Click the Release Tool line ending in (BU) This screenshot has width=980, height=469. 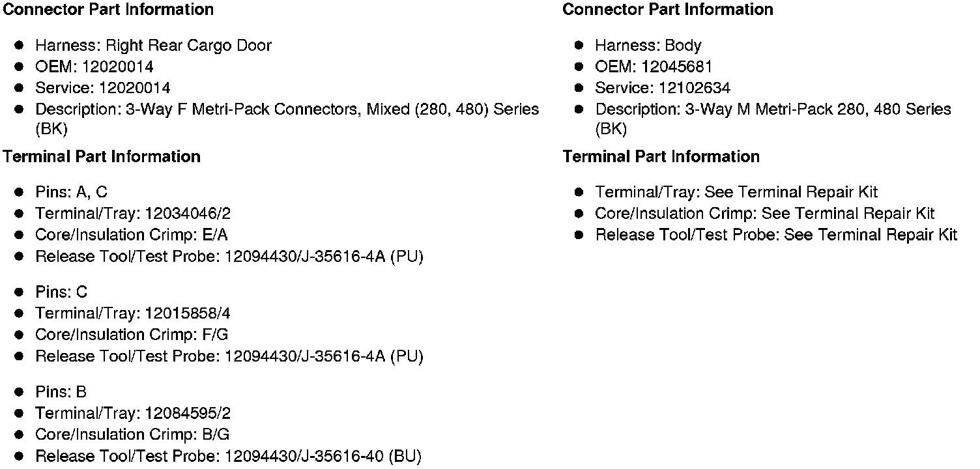point(228,457)
